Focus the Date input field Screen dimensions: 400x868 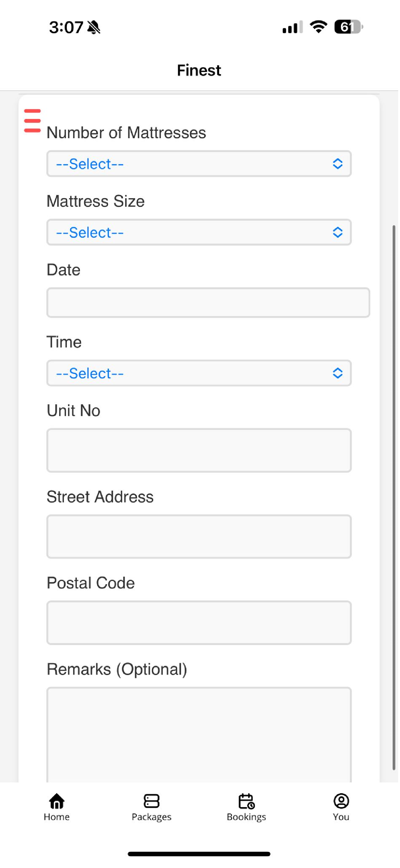tap(209, 303)
